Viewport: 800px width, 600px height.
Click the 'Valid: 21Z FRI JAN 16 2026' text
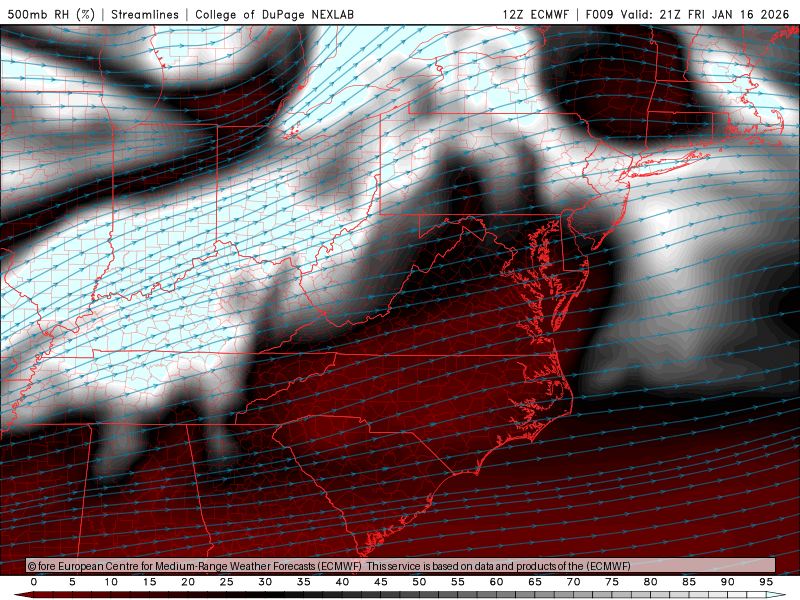(x=705, y=14)
